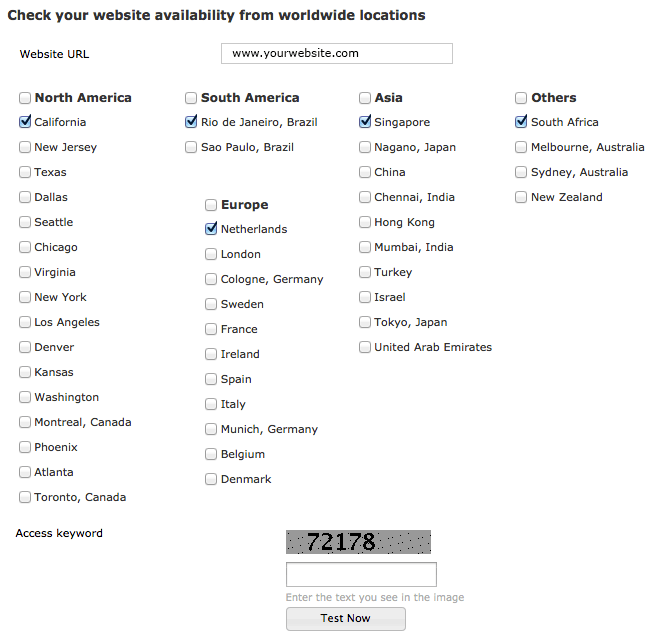This screenshot has width=661, height=641.
Task: Enable the Tokyo, Japan checkbox
Action: pyautogui.click(x=365, y=322)
